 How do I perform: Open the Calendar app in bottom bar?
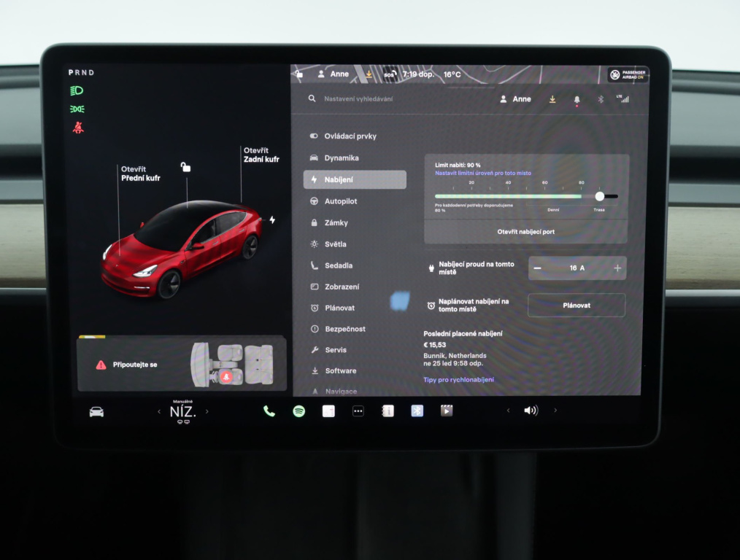point(328,411)
